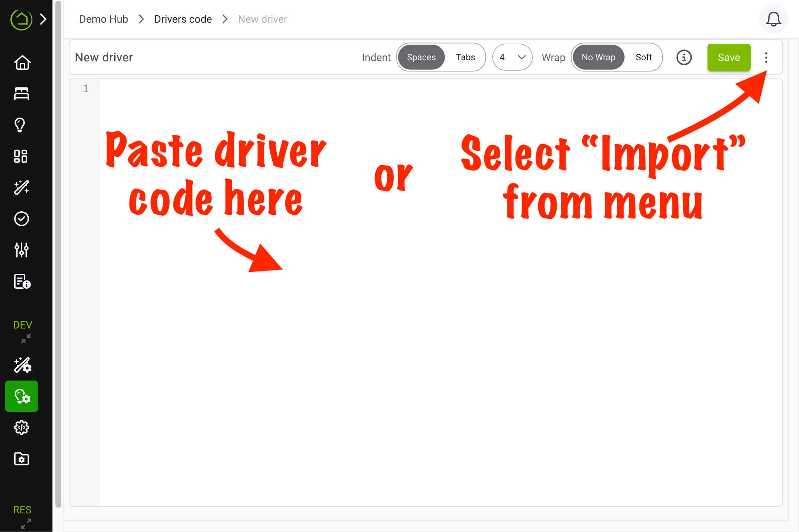Open the three-dot more options menu
The image size is (799, 532).
point(766,57)
